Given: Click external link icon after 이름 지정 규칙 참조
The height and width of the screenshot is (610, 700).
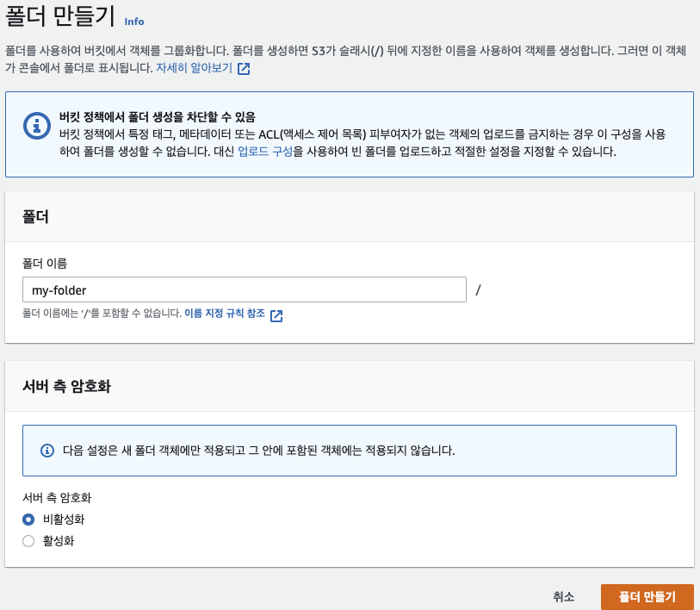Looking at the screenshot, I should [x=276, y=315].
